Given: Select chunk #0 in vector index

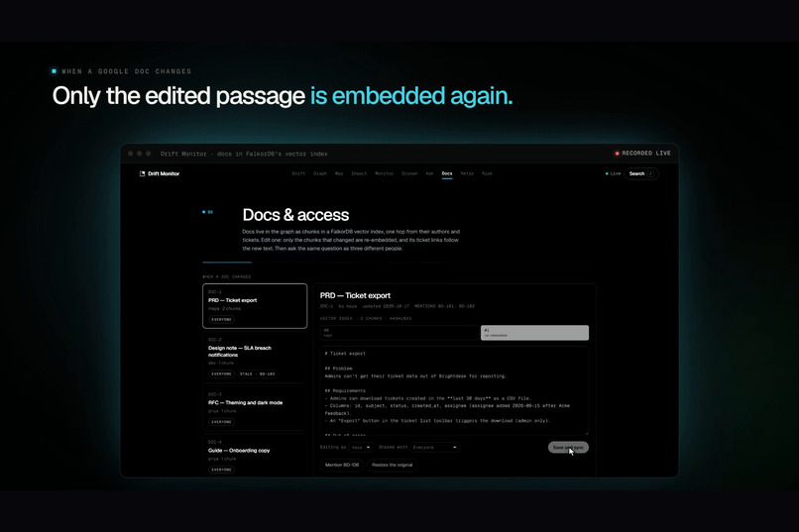Looking at the screenshot, I should [400, 333].
